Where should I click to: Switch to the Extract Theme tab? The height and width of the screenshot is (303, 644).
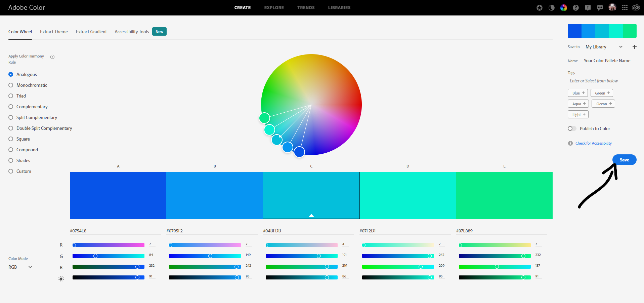click(54, 32)
